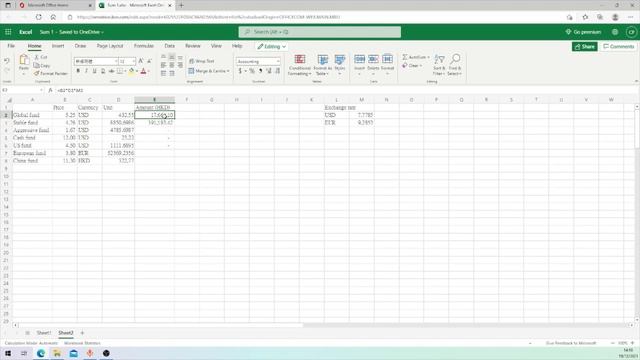Open Workbook Statistics in status bar

(82, 343)
